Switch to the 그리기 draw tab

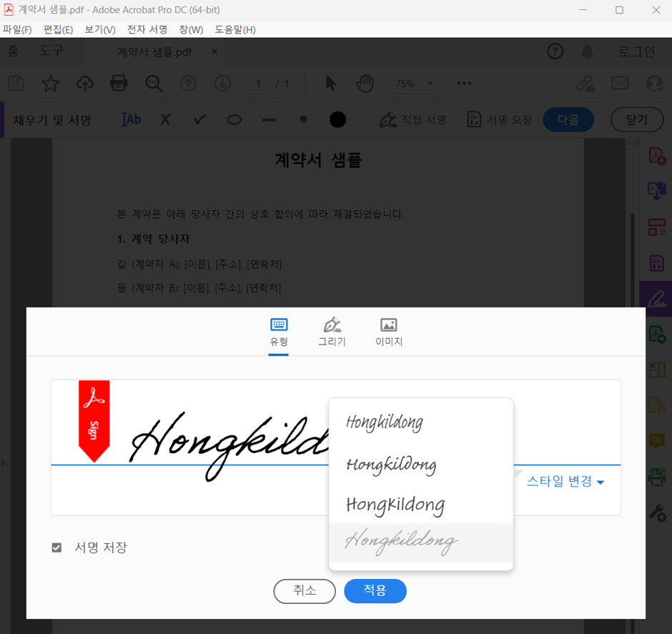coord(332,333)
